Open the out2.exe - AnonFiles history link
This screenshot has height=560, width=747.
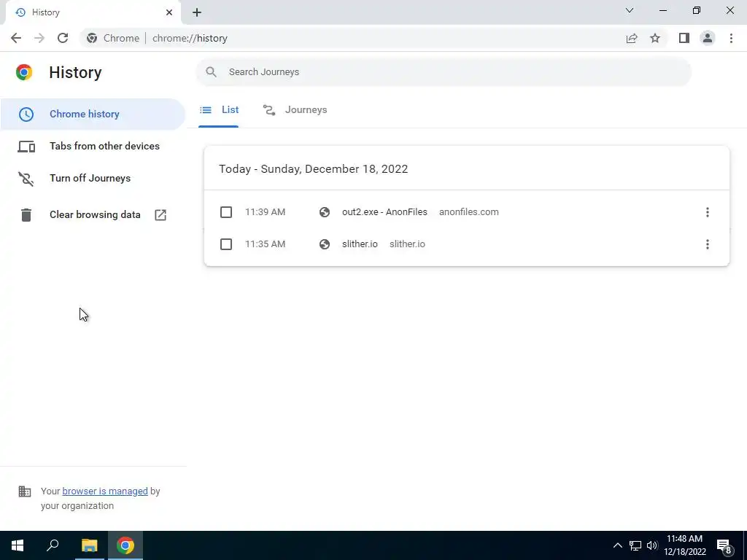384,212
